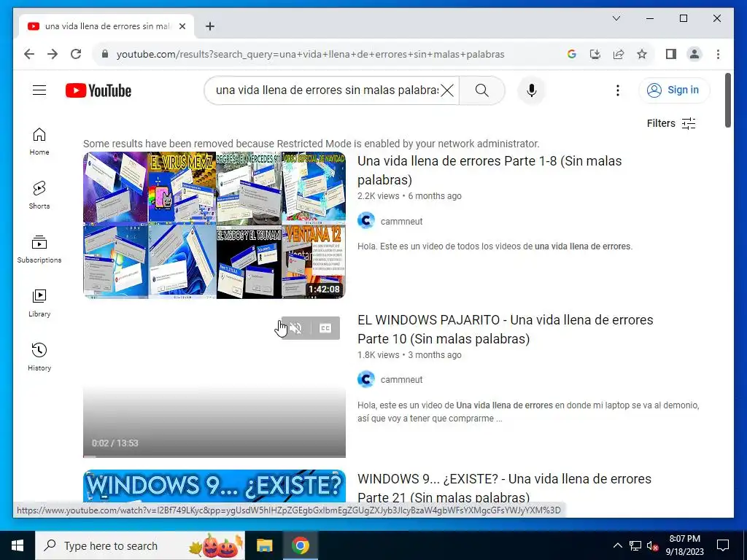Image resolution: width=747 pixels, height=560 pixels.
Task: Open Library in the sidebar
Action: click(x=39, y=303)
